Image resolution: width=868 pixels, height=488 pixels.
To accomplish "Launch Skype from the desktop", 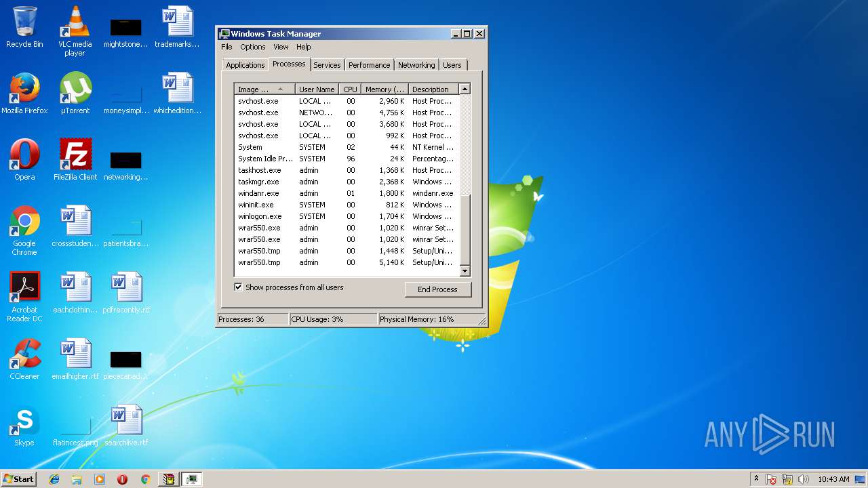I will click(x=24, y=426).
